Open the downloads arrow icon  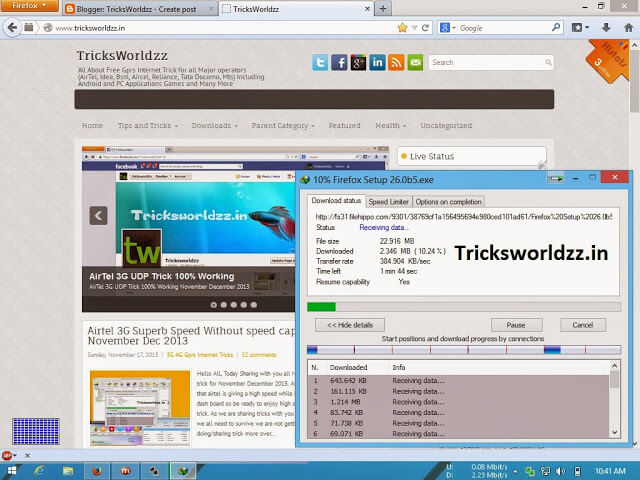pyautogui.click(x=606, y=27)
